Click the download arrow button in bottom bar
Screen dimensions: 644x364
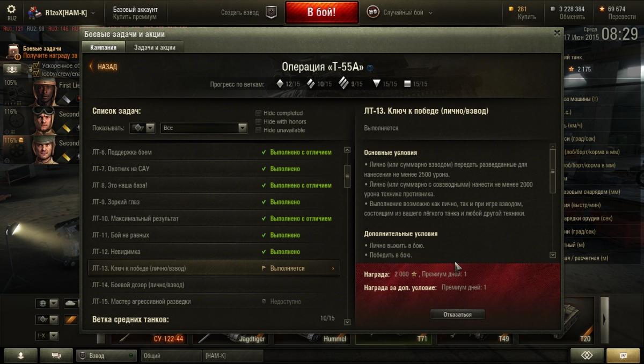click(21, 355)
